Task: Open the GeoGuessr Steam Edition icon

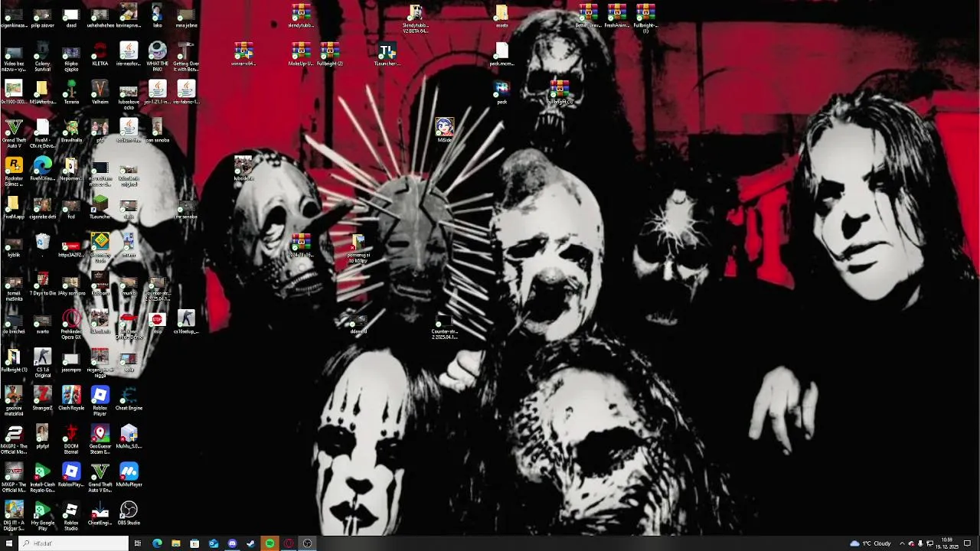Action: click(100, 438)
